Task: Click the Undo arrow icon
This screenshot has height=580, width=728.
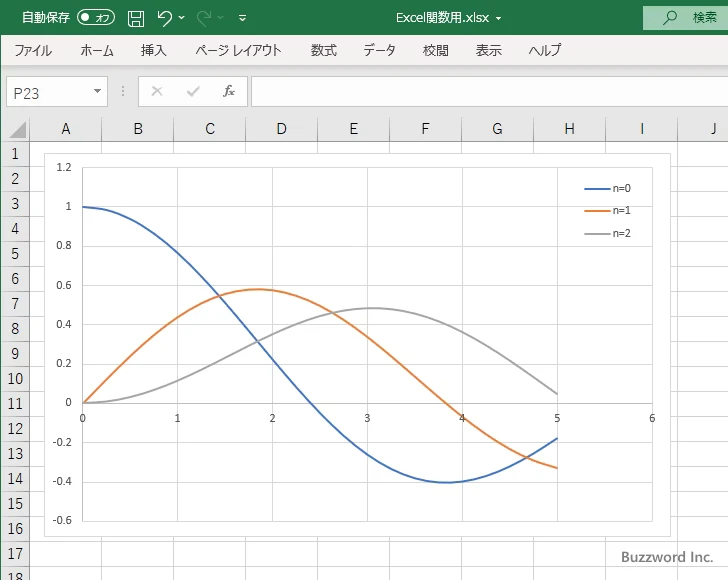Action: tap(164, 18)
